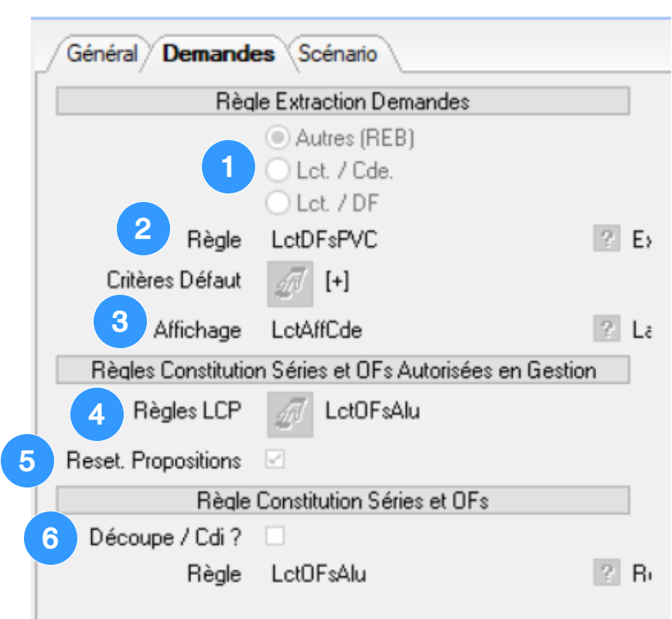Click the Affichage field showing LctAffCde

click(x=317, y=330)
